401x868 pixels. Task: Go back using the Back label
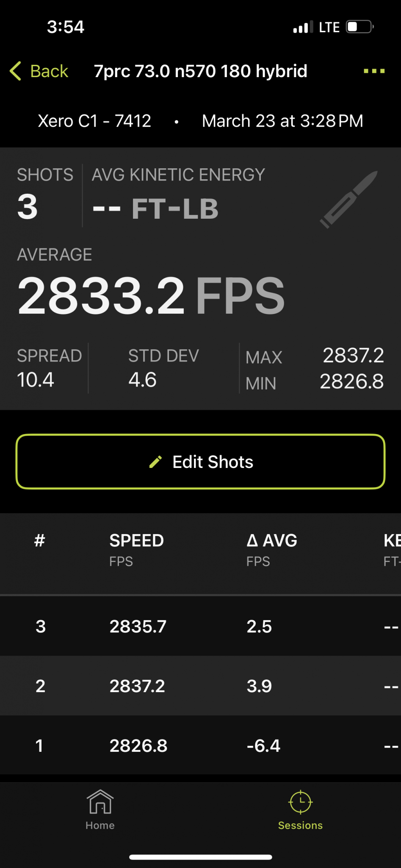(x=49, y=71)
